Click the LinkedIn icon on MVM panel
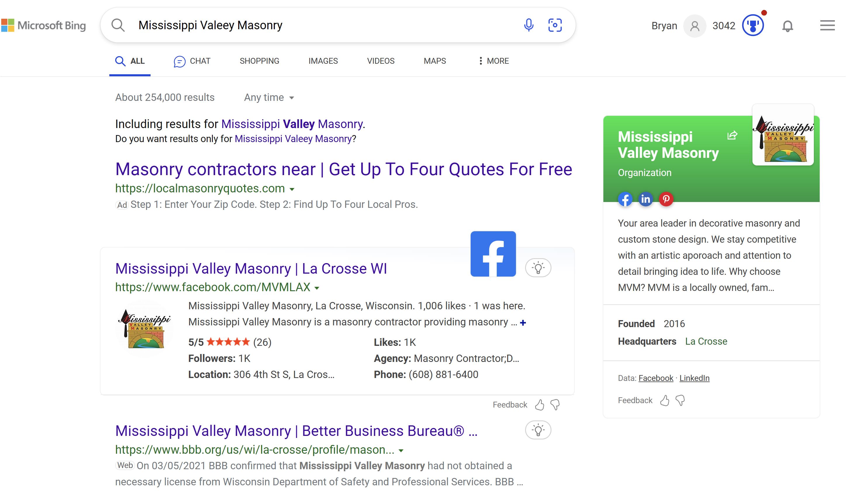Viewport: 846px width, 504px height. click(x=645, y=199)
